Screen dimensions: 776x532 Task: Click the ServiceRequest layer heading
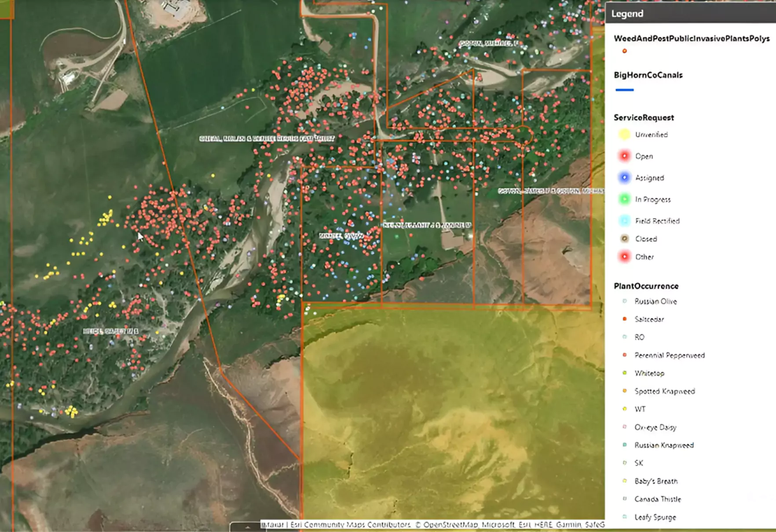(x=644, y=118)
